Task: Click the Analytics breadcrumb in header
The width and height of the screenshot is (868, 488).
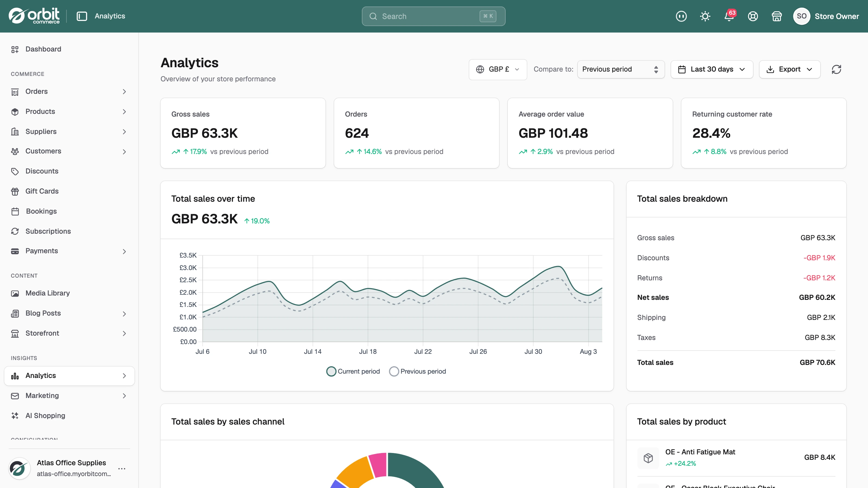Action: click(110, 16)
